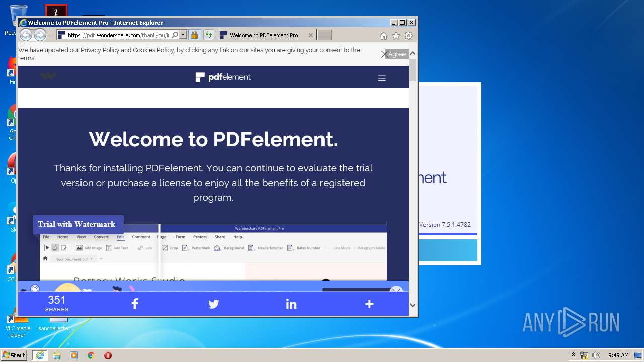Click the volume speaker tray icon
Viewport: 644px width, 362px height.
pos(596,355)
